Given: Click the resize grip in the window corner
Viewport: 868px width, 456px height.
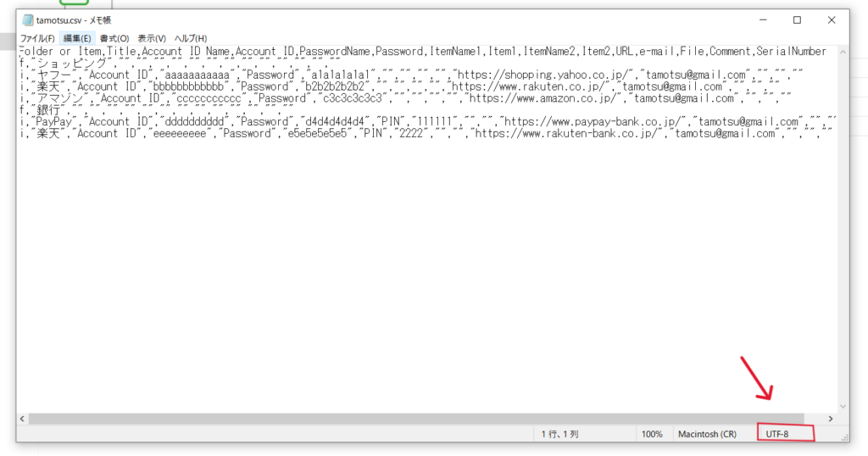Looking at the screenshot, I should click(844, 437).
